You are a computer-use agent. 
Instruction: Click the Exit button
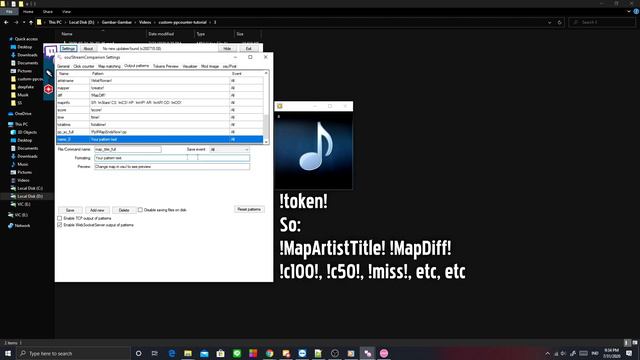[x=249, y=49]
